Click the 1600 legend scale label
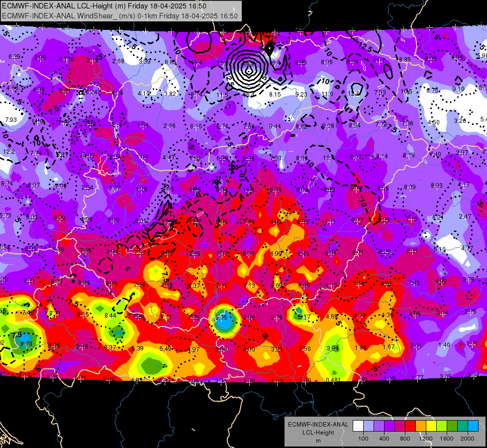487x448 pixels. (x=447, y=439)
